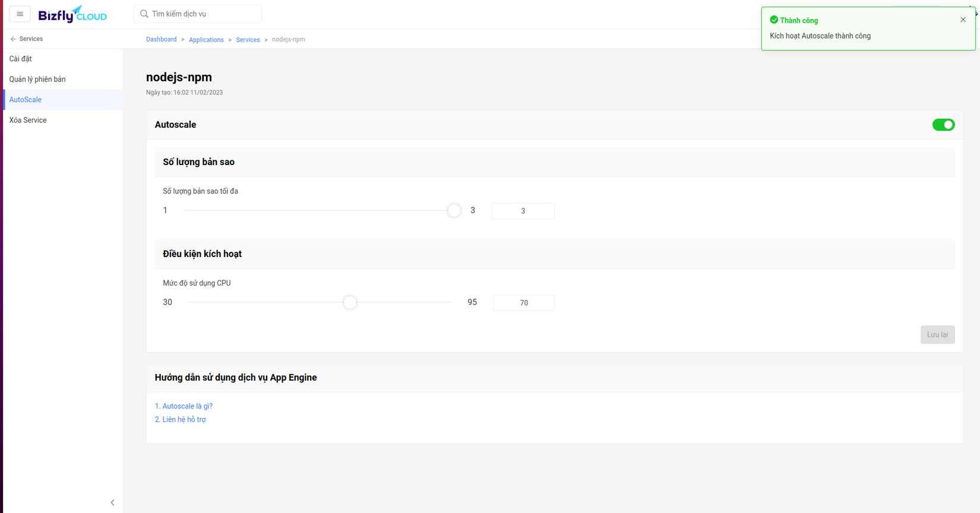Click the max replicas slider handle
Screen dimensions: 980x513
[x=454, y=210]
